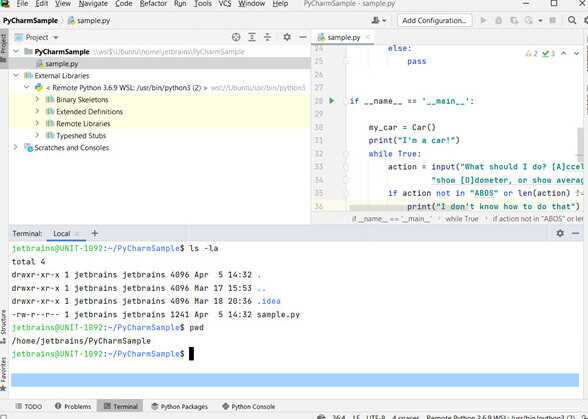Open the Edit menu
The height and width of the screenshot is (419, 588).
(41, 4)
